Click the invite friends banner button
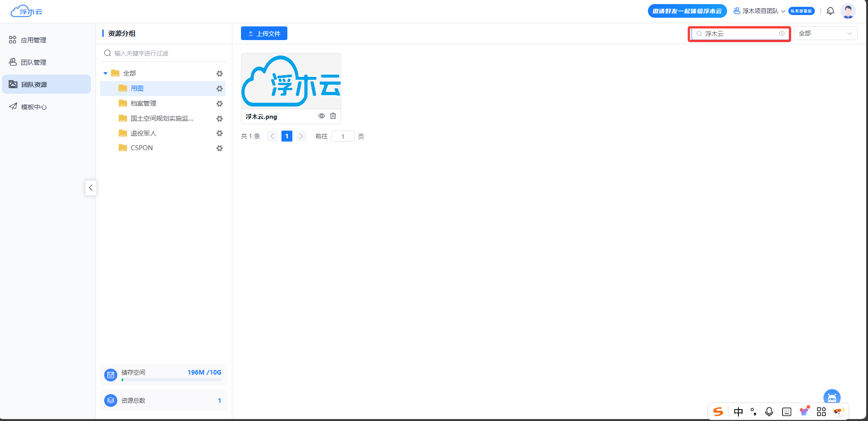 click(687, 11)
